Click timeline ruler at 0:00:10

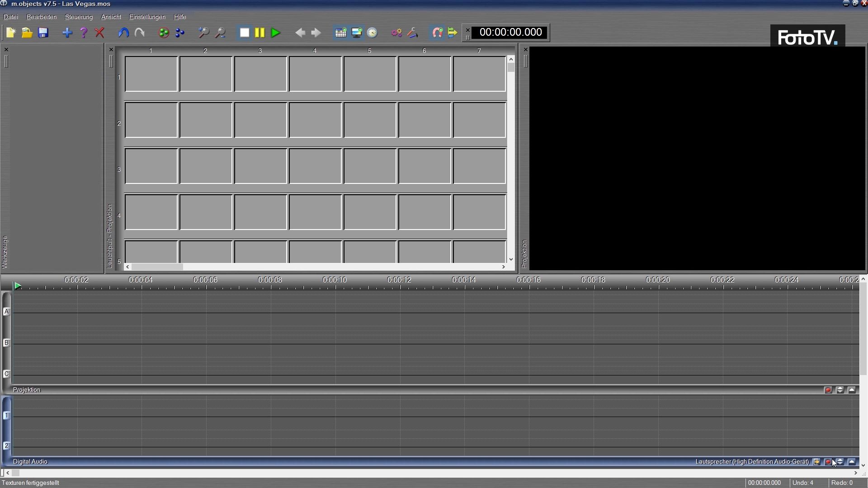pos(335,280)
